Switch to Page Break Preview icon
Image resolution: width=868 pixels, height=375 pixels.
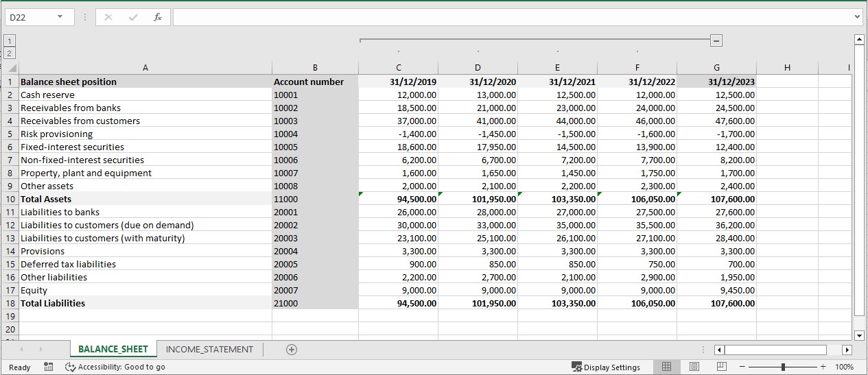pos(721,367)
